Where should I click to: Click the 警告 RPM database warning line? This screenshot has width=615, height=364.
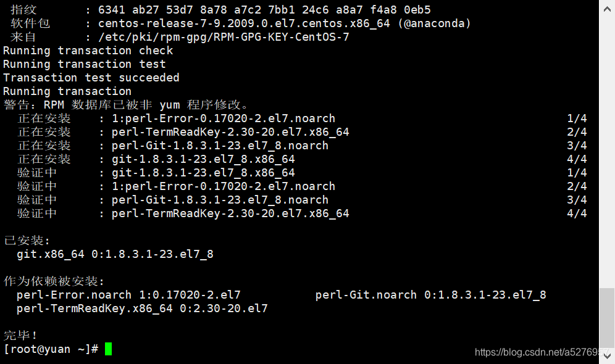coord(126,105)
